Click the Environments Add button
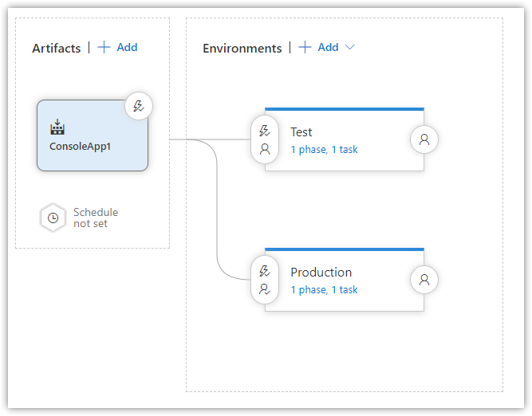532x416 pixels. click(328, 47)
